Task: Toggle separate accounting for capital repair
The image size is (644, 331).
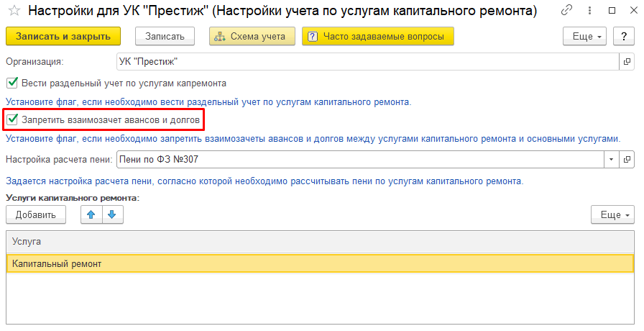Action: click(x=12, y=83)
